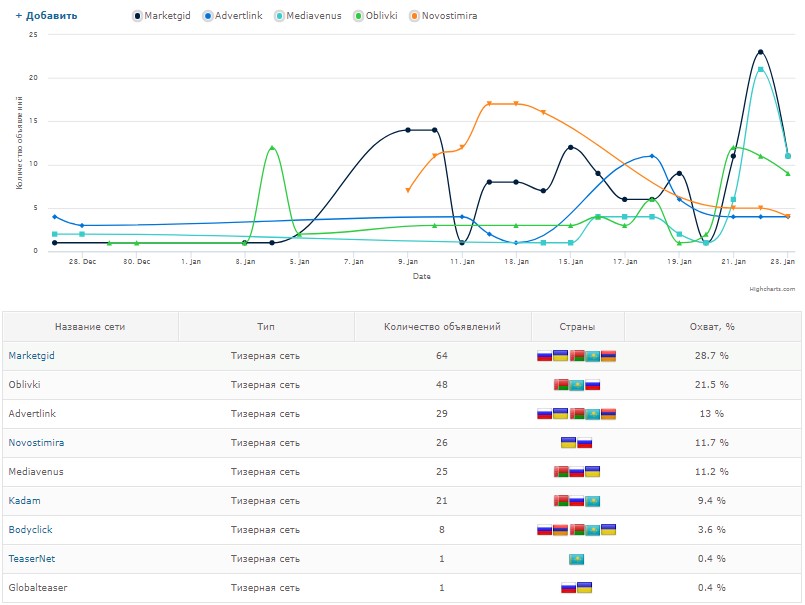The height and width of the screenshot is (605, 805).
Task: Click the Belarus flag in Marketgid row
Action: [x=577, y=355]
